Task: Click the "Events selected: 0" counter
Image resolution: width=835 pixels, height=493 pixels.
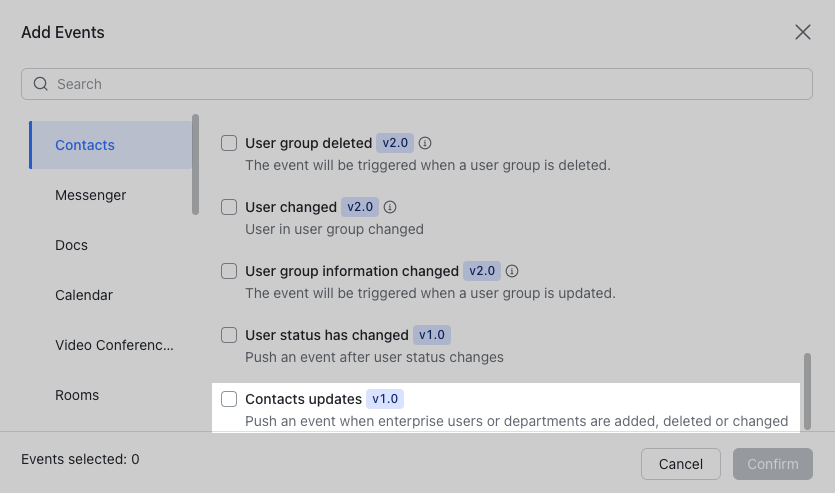Action: click(x=80, y=459)
